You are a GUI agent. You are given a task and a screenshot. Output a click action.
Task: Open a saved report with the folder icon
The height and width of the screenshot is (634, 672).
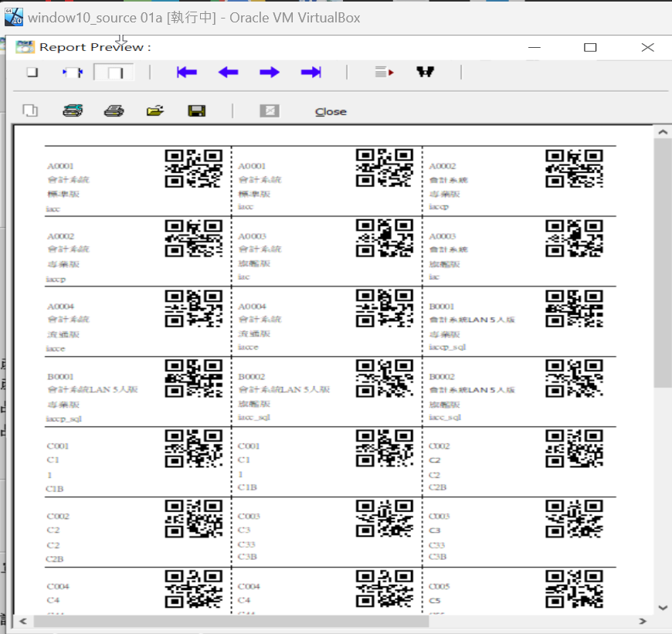155,111
